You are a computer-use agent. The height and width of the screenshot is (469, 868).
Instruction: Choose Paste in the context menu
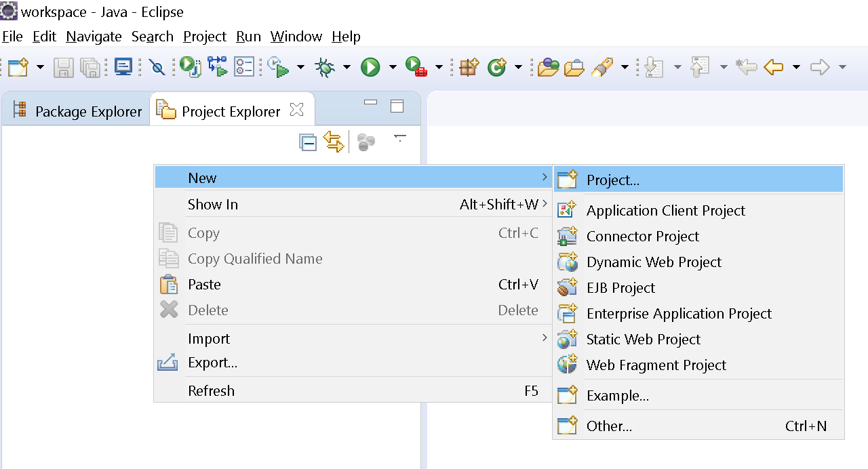353,285
